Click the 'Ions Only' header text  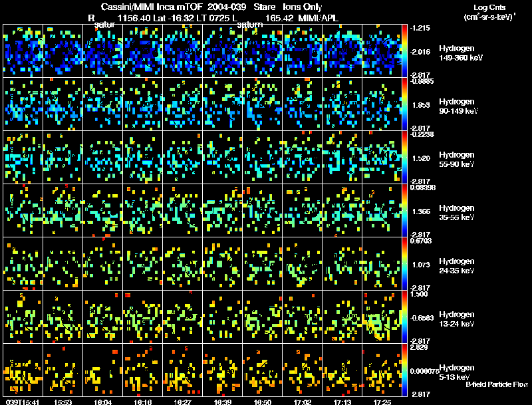pos(303,7)
